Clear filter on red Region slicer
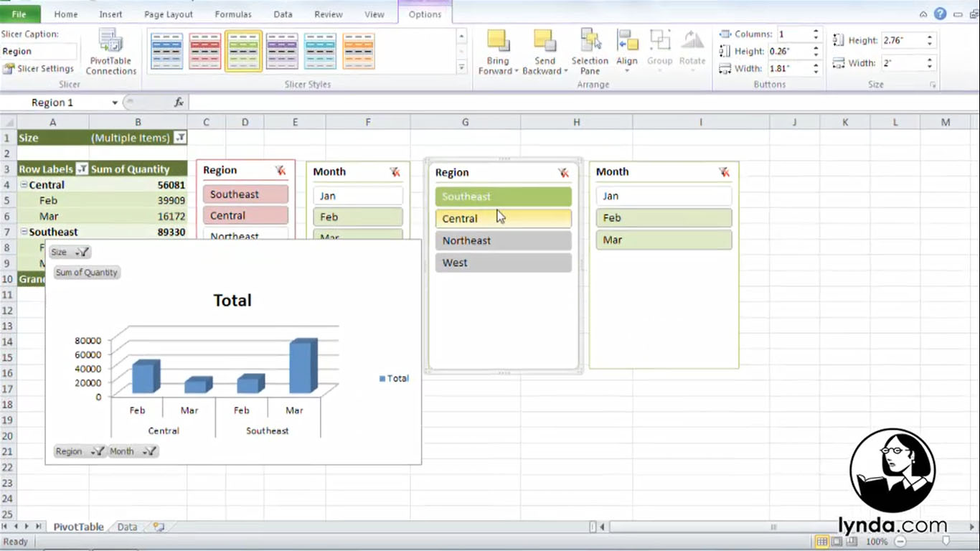Screen dimensions: 980x551 pyautogui.click(x=281, y=170)
